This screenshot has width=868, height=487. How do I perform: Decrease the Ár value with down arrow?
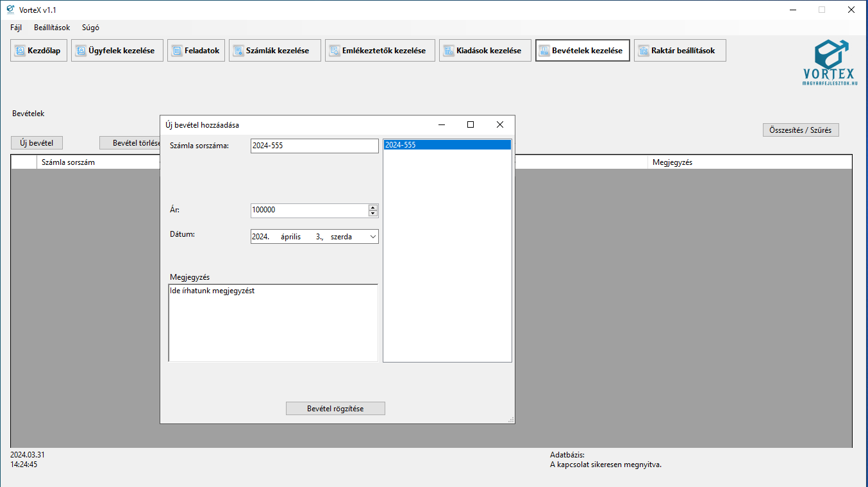click(x=373, y=214)
